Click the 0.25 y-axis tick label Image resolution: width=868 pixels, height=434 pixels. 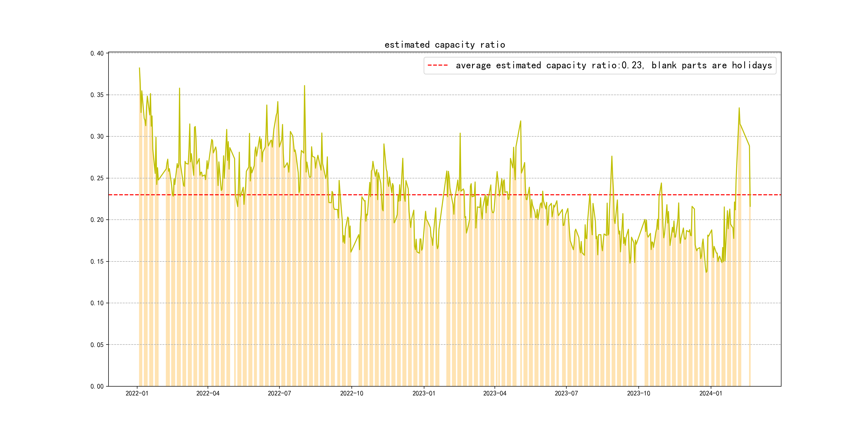click(97, 178)
